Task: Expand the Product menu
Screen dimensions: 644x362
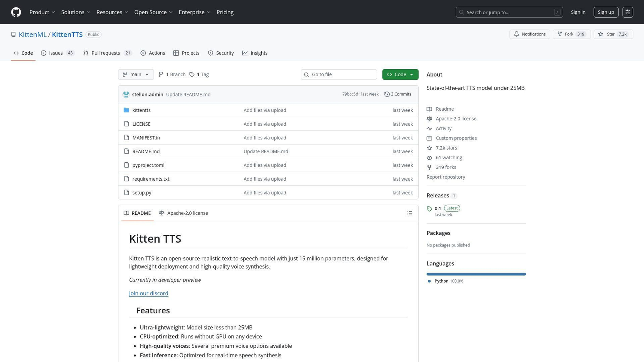Action: (42, 12)
